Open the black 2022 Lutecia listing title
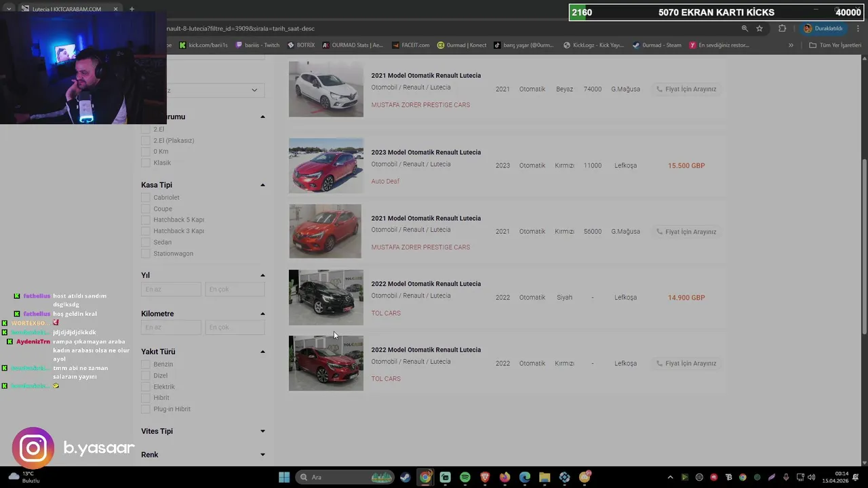The height and width of the screenshot is (488, 868). tap(426, 284)
